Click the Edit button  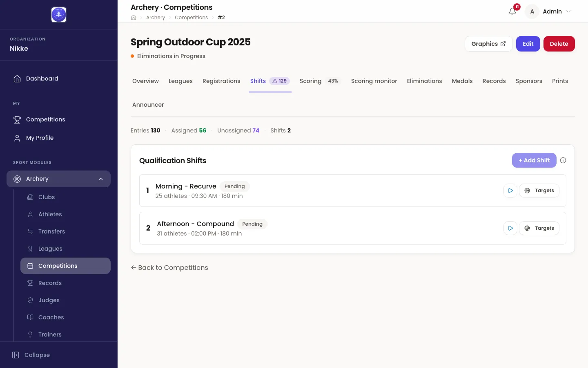coord(528,44)
